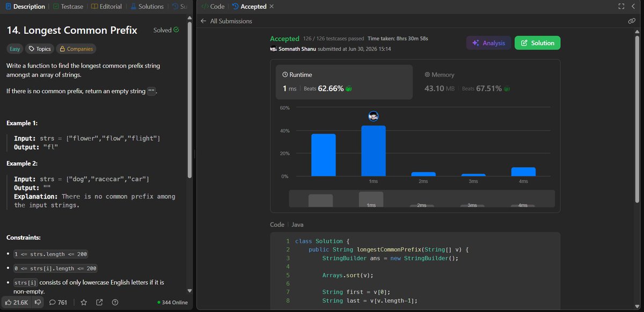Click the Accepted status heading

click(x=284, y=39)
